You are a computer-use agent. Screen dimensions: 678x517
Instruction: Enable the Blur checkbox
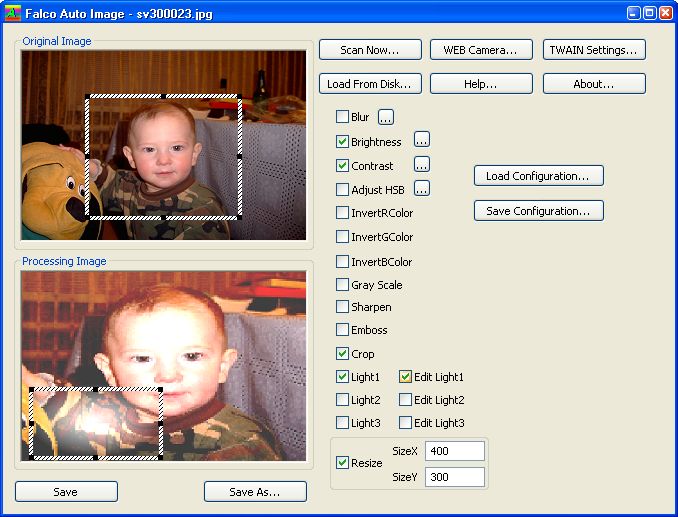[x=342, y=117]
